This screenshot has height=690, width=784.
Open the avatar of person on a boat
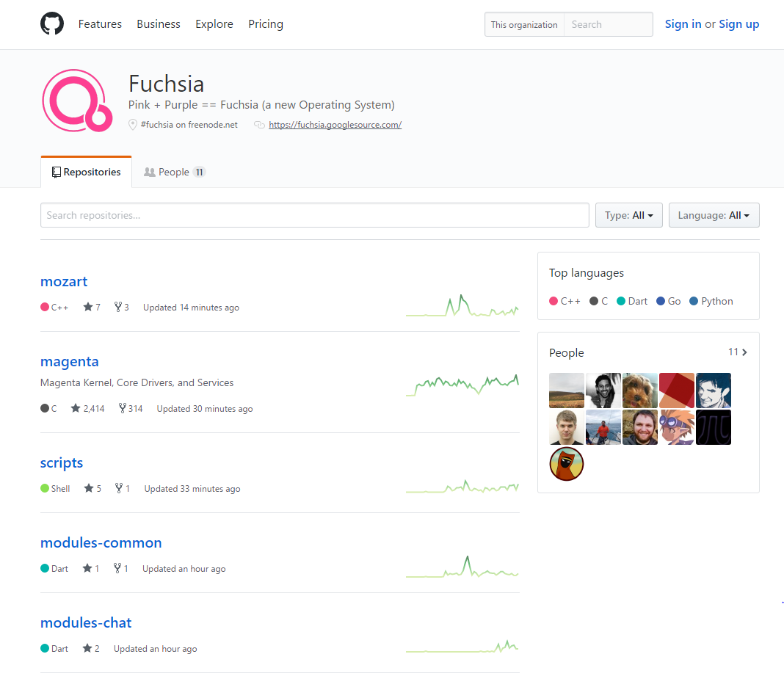603,427
